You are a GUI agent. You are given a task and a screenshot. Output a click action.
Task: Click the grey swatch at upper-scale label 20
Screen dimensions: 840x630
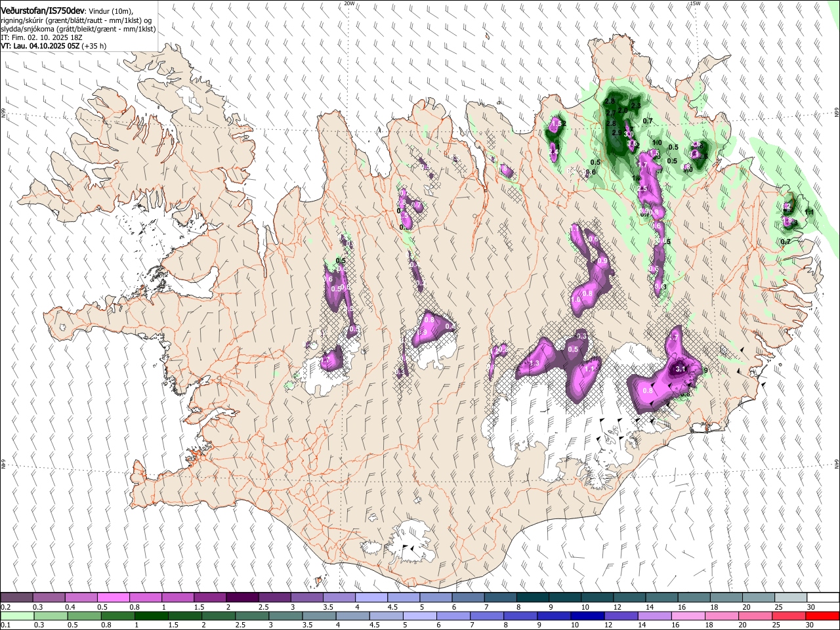[759, 598]
